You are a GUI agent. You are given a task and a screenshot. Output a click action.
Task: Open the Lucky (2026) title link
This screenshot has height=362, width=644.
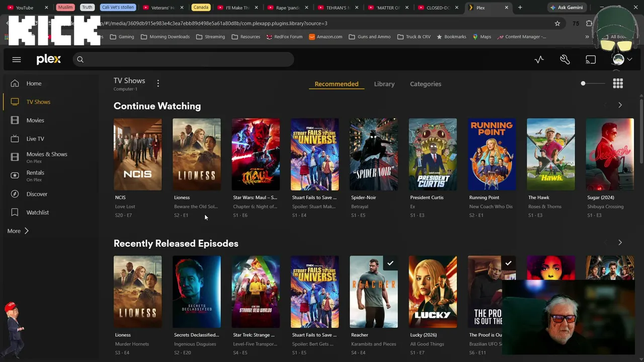point(424,335)
